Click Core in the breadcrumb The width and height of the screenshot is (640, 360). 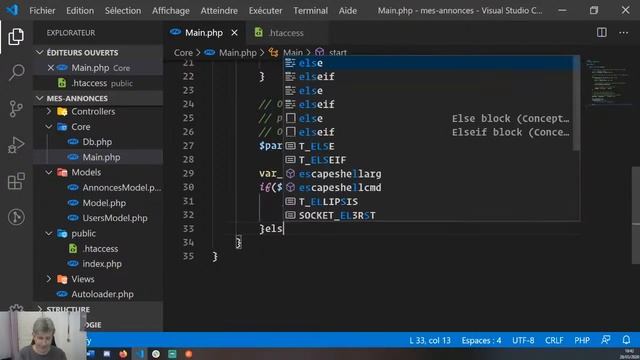coord(183,53)
